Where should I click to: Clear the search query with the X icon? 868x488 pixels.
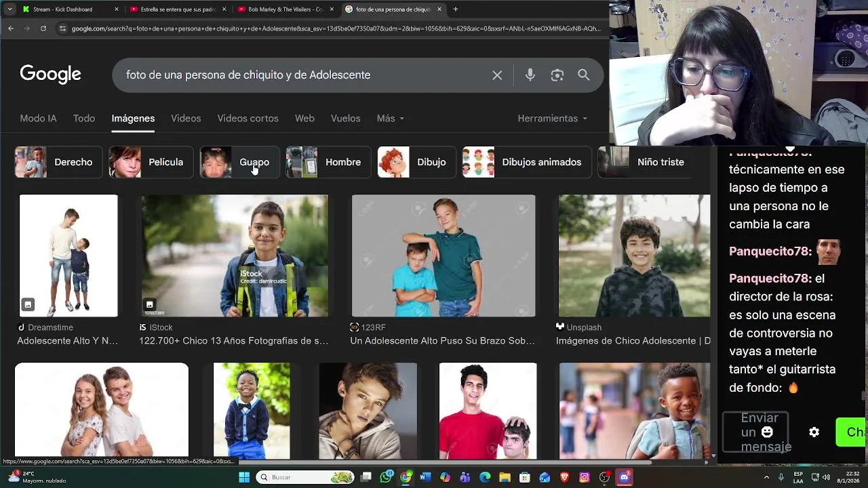[497, 75]
